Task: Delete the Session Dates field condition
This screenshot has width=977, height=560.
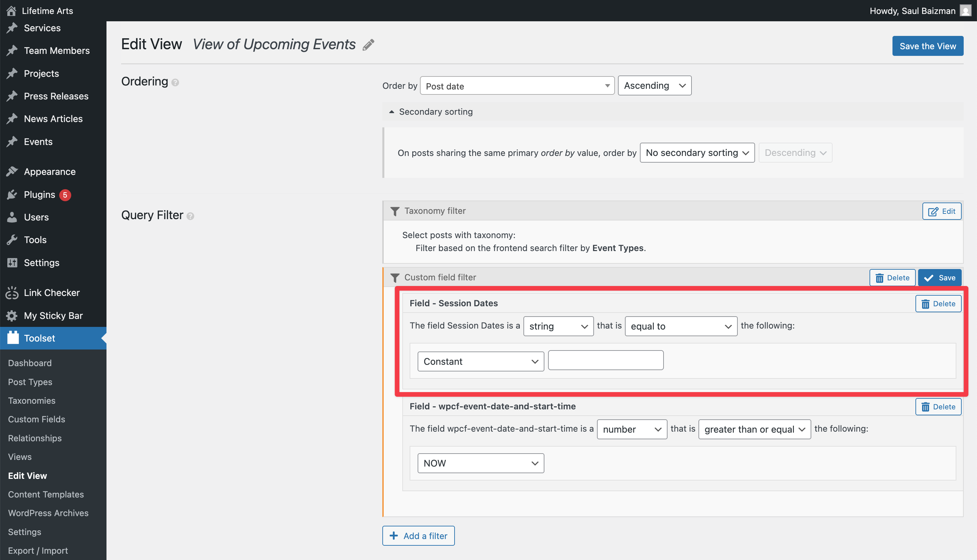Action: 938,304
